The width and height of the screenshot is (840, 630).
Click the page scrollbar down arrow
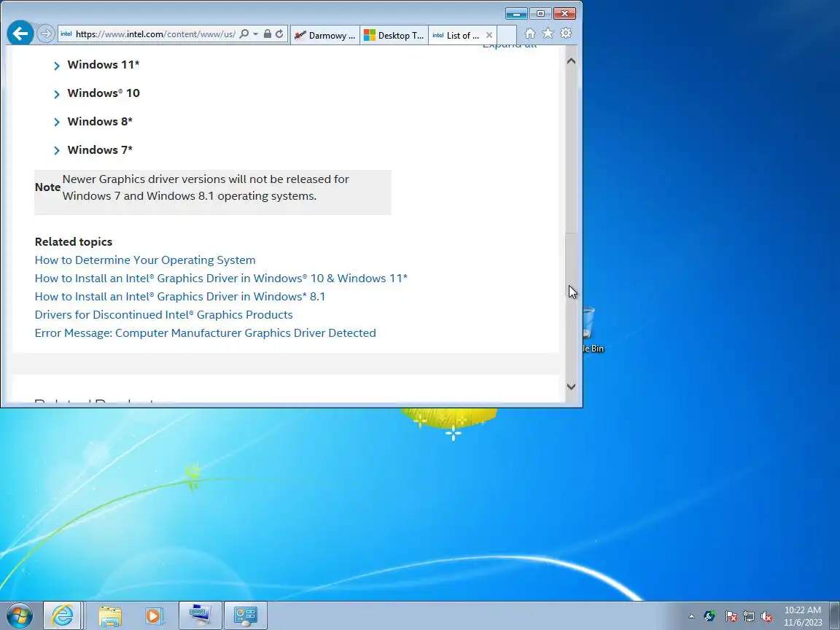coord(571,386)
